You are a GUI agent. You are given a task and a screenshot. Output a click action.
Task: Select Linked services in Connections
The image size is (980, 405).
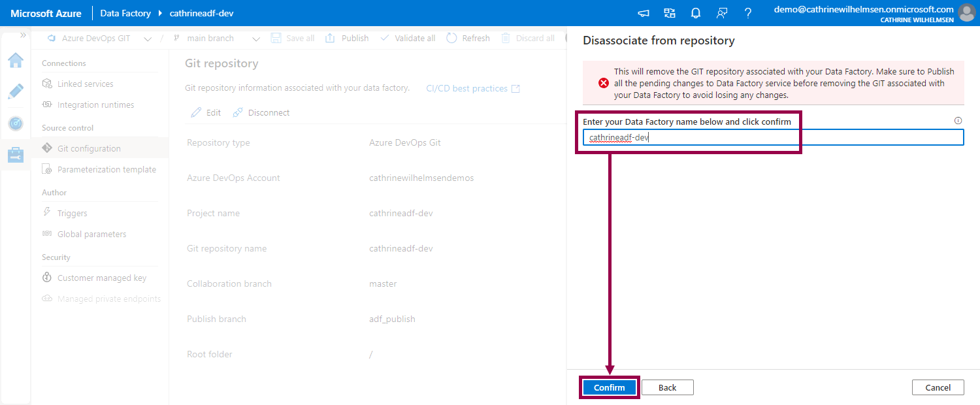coord(85,84)
